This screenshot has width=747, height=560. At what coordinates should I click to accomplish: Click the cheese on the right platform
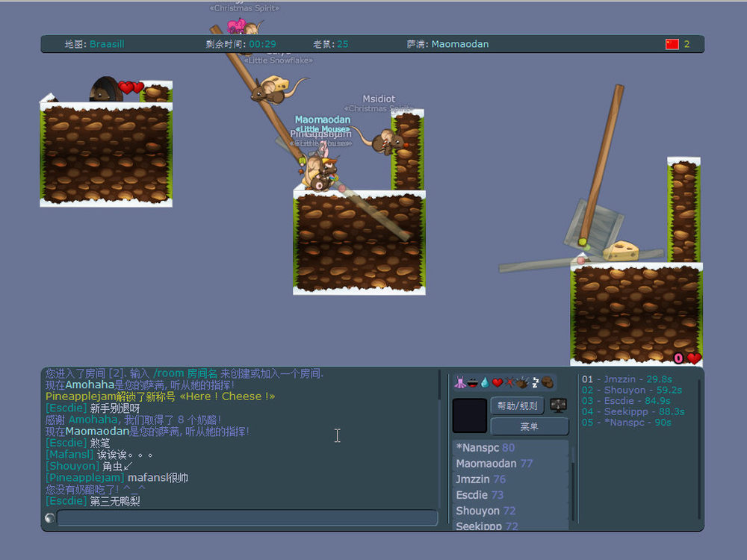coord(621,250)
